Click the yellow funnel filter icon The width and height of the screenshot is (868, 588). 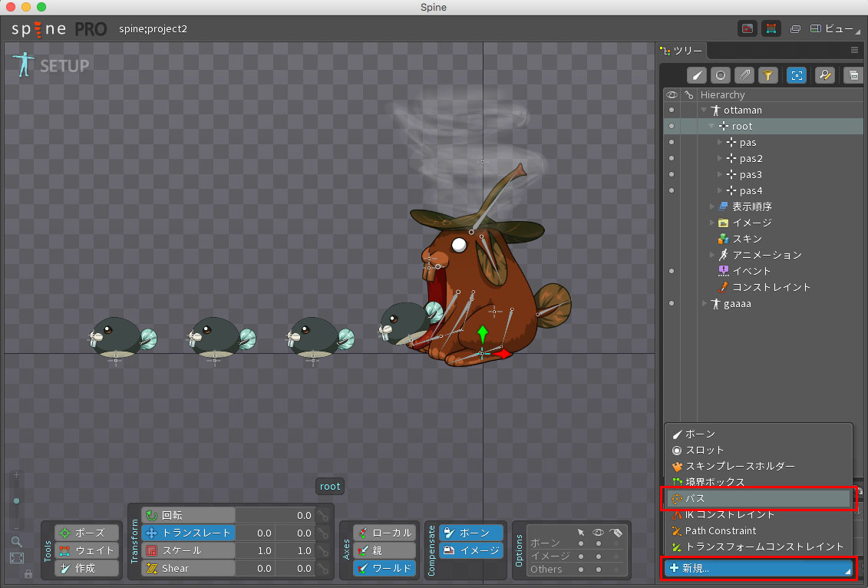click(x=767, y=75)
